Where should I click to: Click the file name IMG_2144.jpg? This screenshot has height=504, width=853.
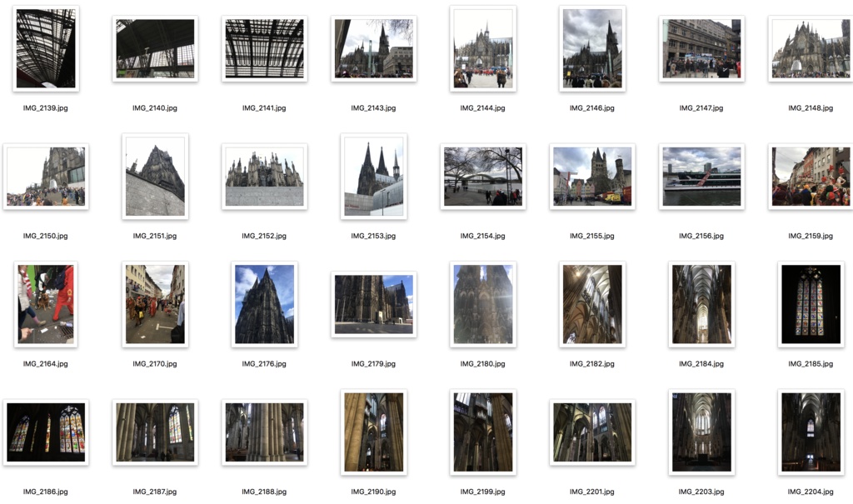click(x=483, y=108)
